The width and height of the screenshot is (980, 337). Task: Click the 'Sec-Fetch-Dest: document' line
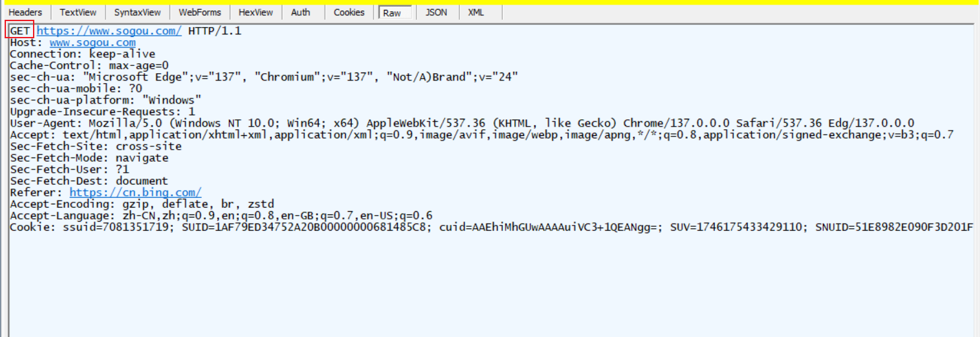point(89,181)
